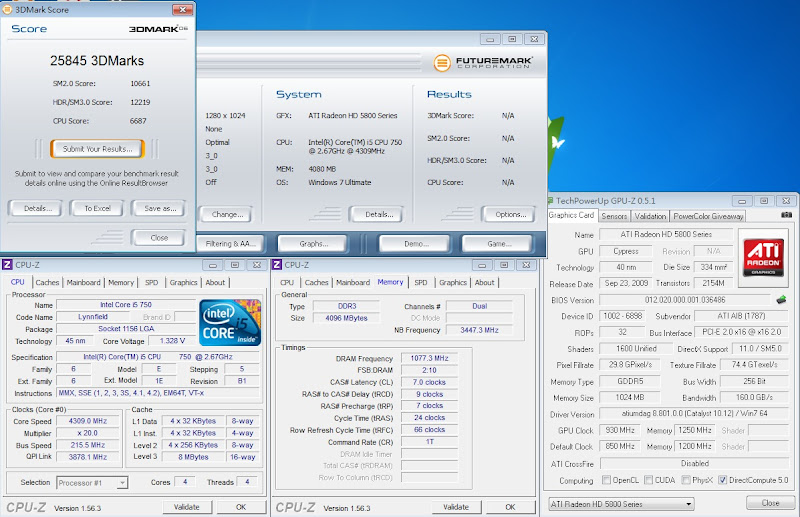Click the Level 3 cache 8 MBytes field
Screen dimensions: 800x517
193,457
